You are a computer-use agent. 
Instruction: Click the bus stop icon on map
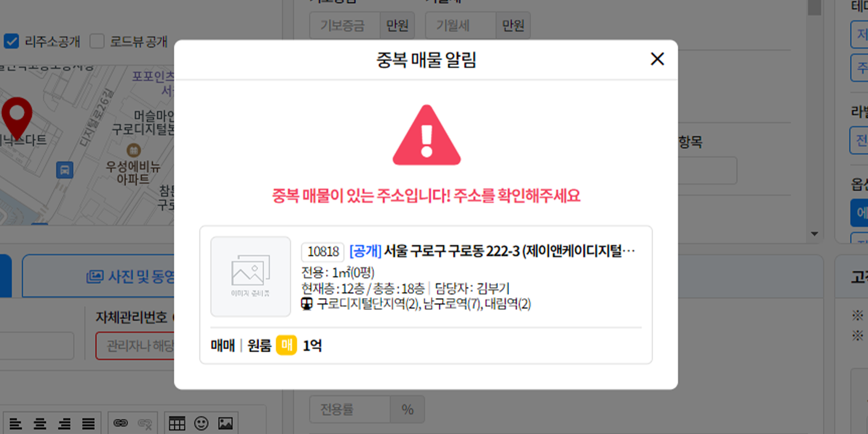[x=64, y=169]
